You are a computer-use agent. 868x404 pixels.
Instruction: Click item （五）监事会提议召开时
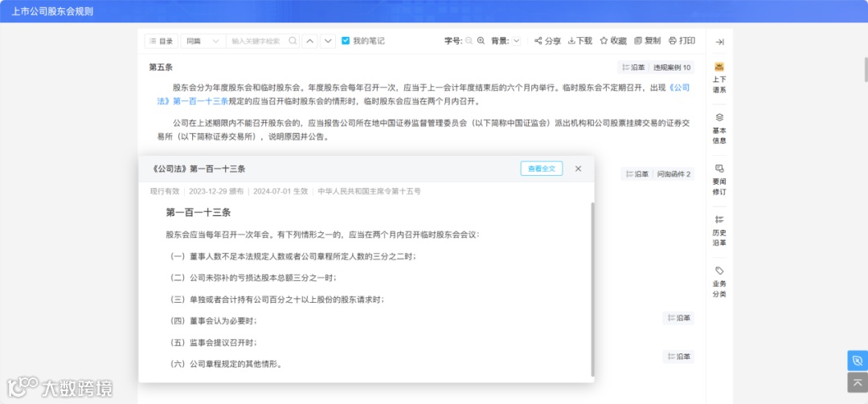point(213,343)
